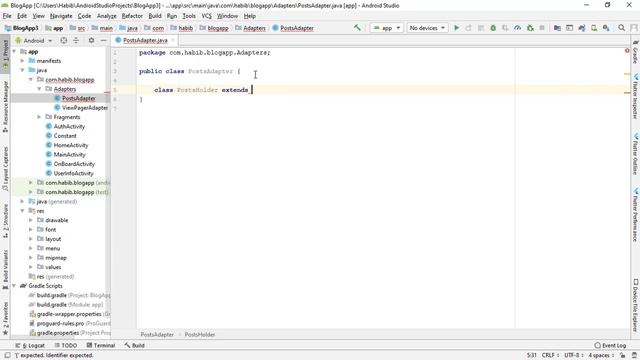The width and height of the screenshot is (640, 360).
Task: Expand the Fragments package node
Action: point(40,117)
